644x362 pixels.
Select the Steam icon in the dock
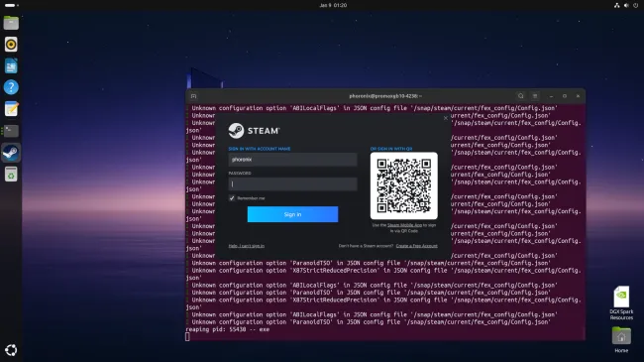(11, 153)
